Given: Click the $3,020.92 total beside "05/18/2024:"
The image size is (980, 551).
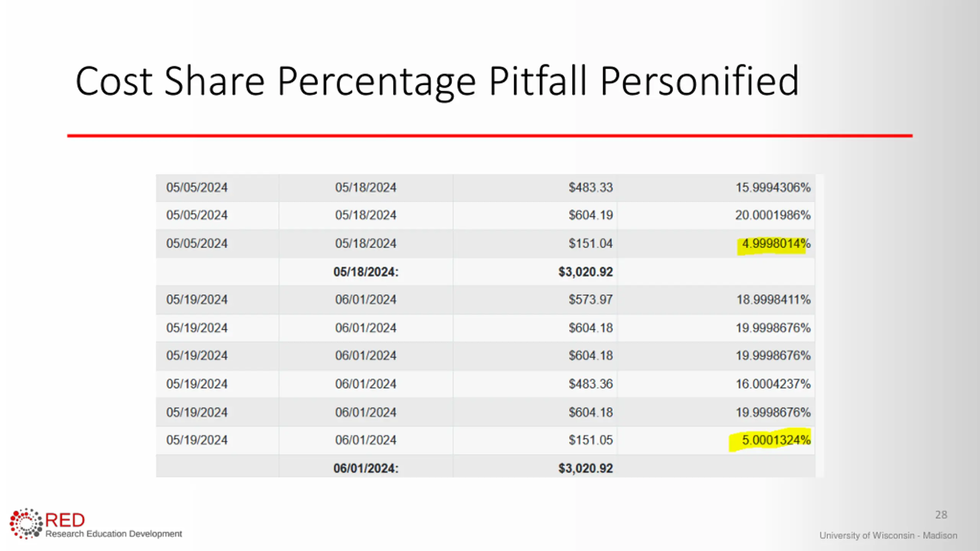Looking at the screenshot, I should 585,272.
